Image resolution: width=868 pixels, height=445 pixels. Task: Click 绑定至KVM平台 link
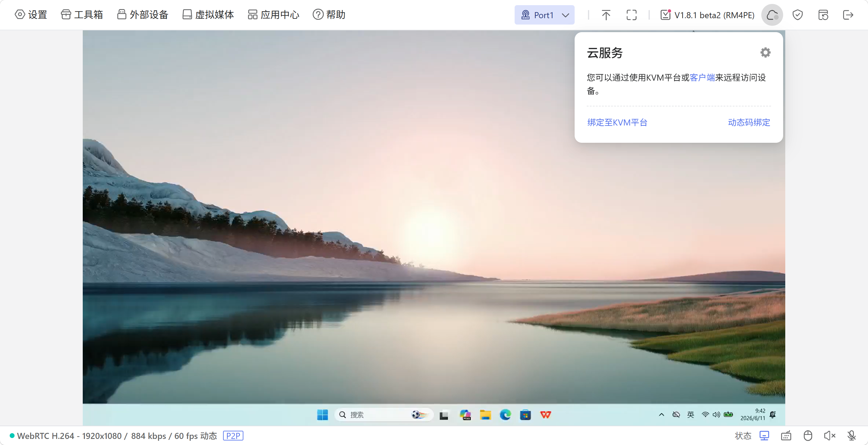617,122
